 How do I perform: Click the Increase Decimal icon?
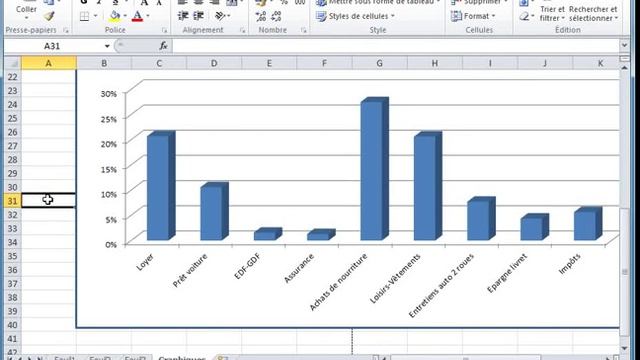click(261, 16)
